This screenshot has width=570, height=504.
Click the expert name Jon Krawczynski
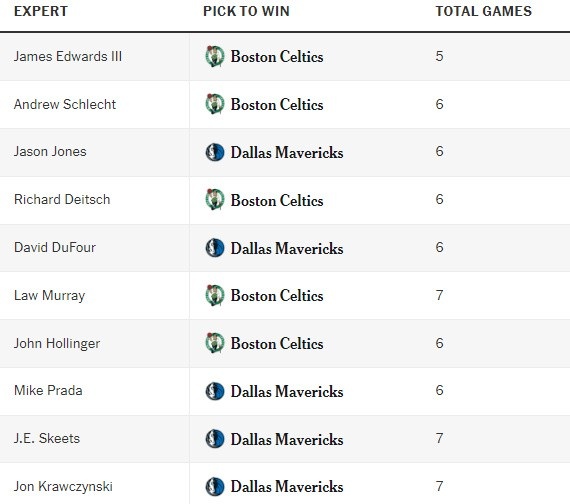coord(63,487)
